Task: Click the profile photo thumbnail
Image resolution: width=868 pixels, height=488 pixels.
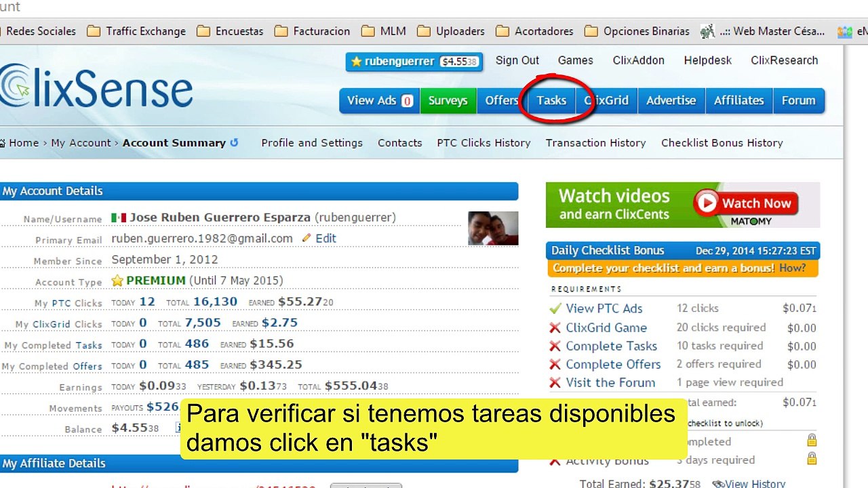Action: tap(493, 228)
